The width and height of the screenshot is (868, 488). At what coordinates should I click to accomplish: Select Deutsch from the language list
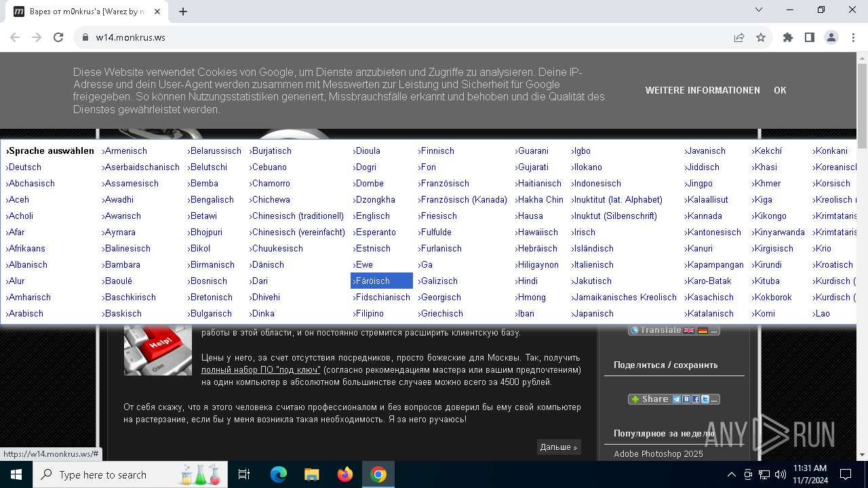pyautogui.click(x=24, y=167)
